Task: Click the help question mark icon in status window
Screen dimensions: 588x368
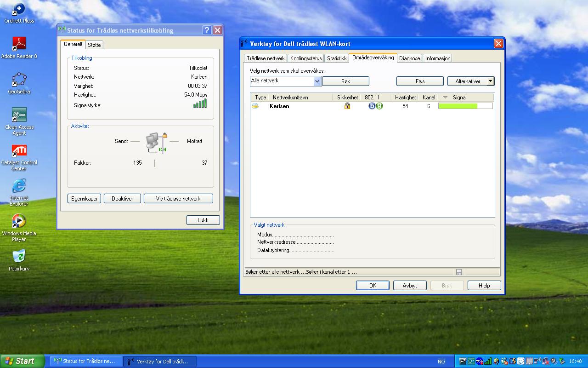Action: 207,30
